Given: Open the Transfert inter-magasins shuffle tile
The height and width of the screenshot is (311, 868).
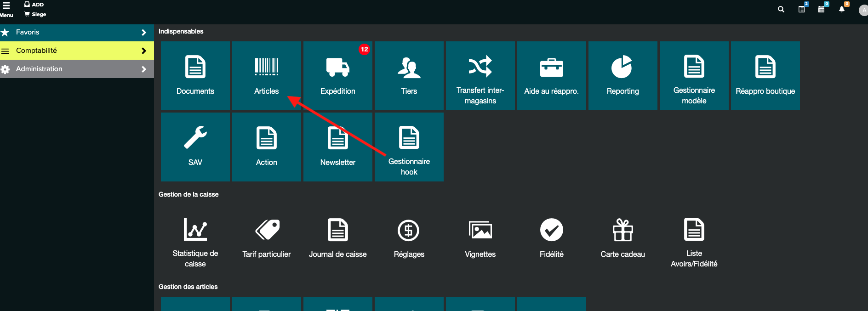Looking at the screenshot, I should [x=480, y=75].
